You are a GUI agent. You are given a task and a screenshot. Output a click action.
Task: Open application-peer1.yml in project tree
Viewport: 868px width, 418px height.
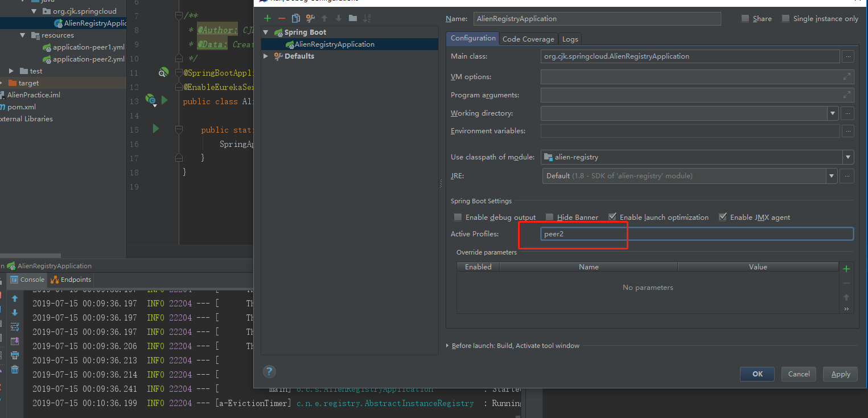88,47
